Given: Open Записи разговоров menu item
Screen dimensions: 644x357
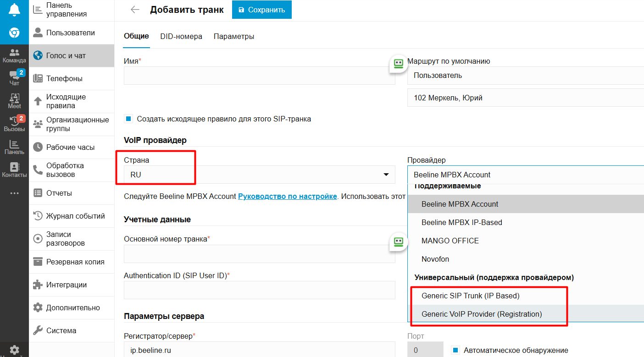Looking at the screenshot, I should click(72, 239).
